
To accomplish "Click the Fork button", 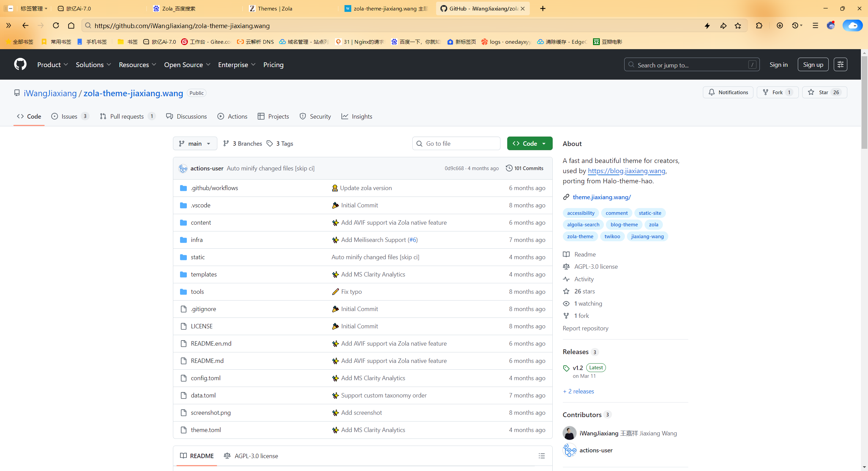I will click(777, 92).
